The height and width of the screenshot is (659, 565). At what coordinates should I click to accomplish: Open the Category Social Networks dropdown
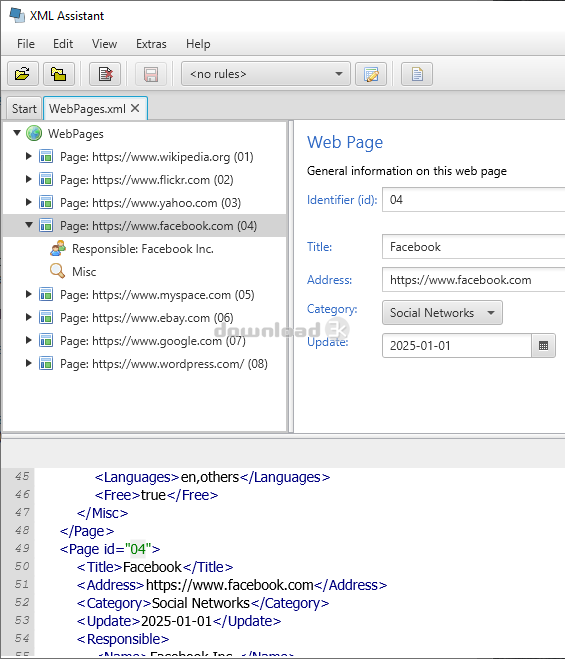coord(442,313)
